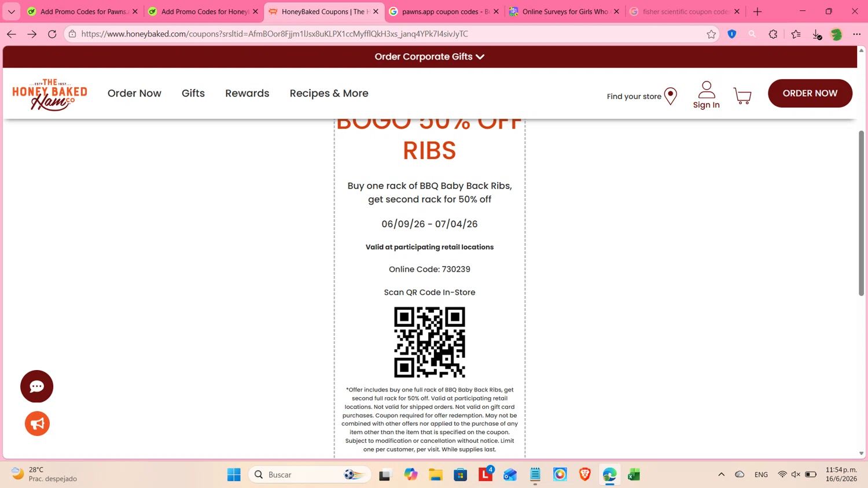Click the page vertical scrollbar thumb
Screen dimensions: 868x488
pyautogui.click(x=861, y=213)
